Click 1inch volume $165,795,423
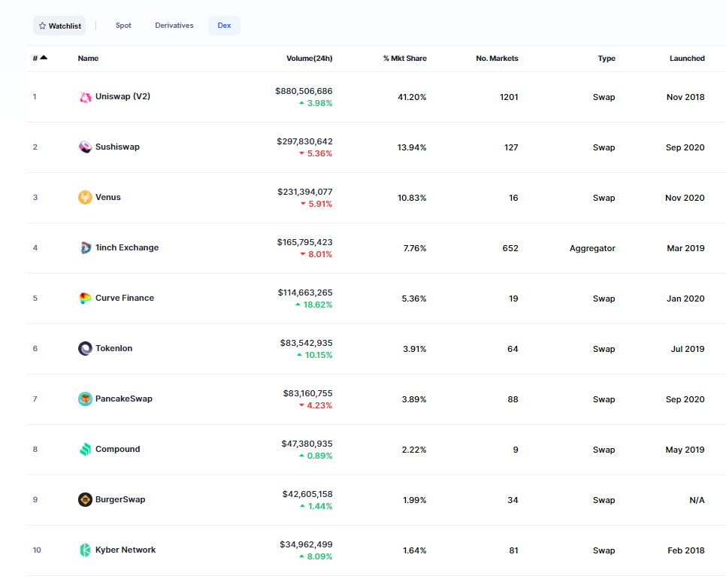 [x=305, y=242]
